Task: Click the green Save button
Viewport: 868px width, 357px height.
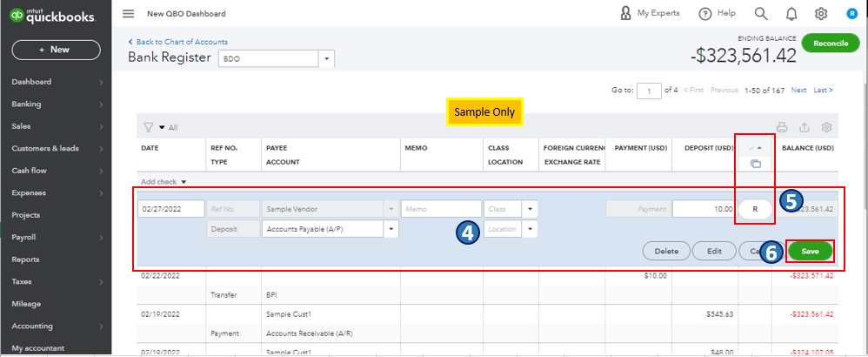Action: 810,251
